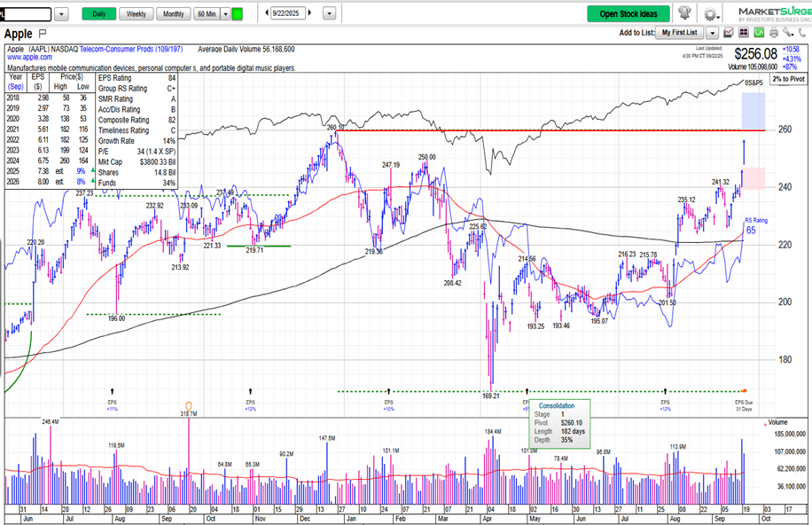Viewport: 812px width, 525px height.
Task: Open the alerts bell icon
Action: click(684, 13)
